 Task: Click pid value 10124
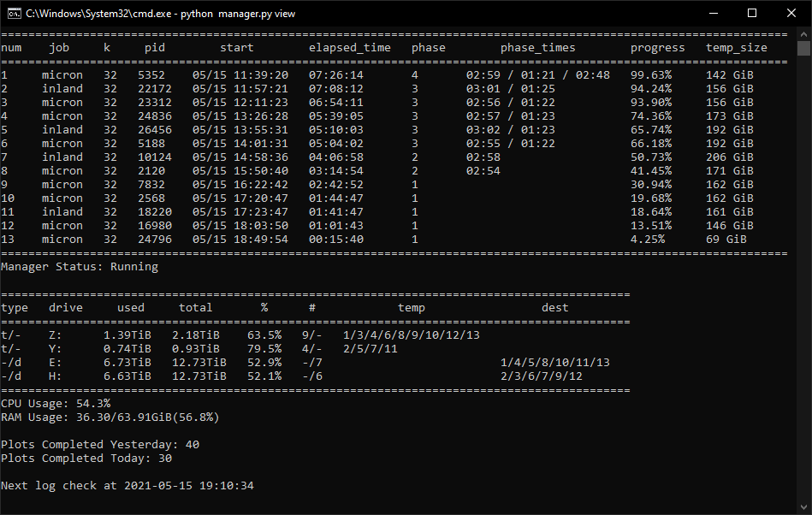[154, 157]
